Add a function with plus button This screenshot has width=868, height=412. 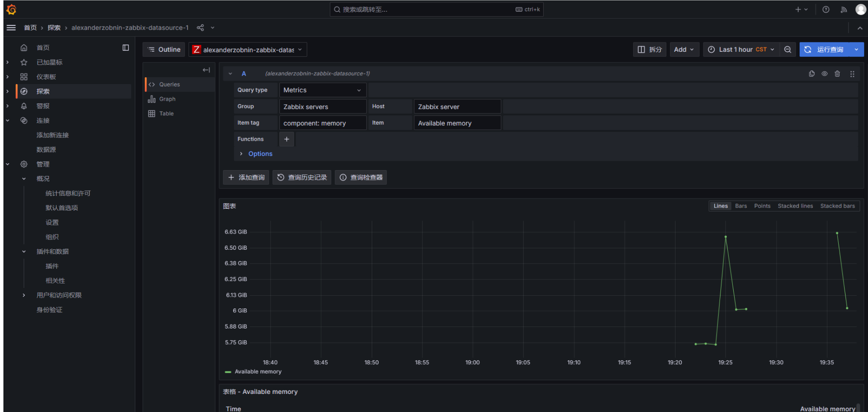pyautogui.click(x=287, y=139)
